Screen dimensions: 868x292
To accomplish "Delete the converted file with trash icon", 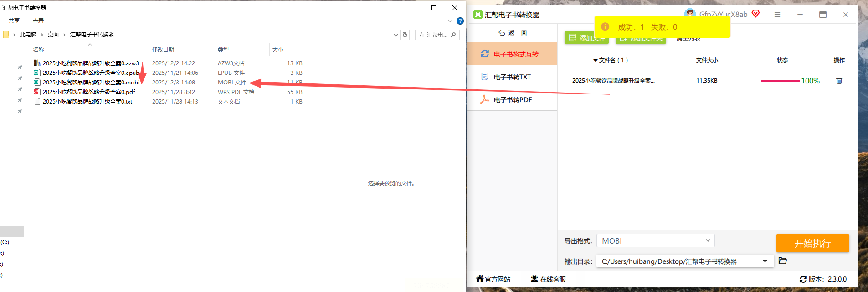I will pyautogui.click(x=839, y=81).
